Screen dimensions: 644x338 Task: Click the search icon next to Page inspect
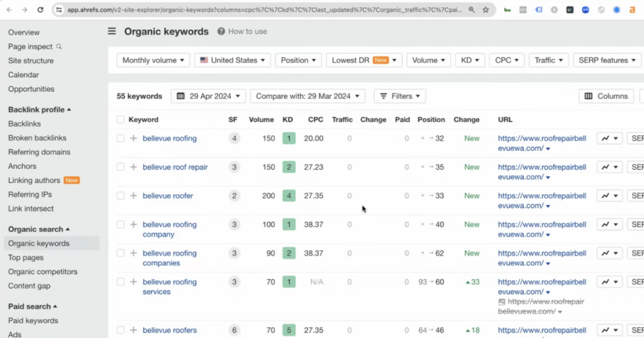pyautogui.click(x=59, y=46)
